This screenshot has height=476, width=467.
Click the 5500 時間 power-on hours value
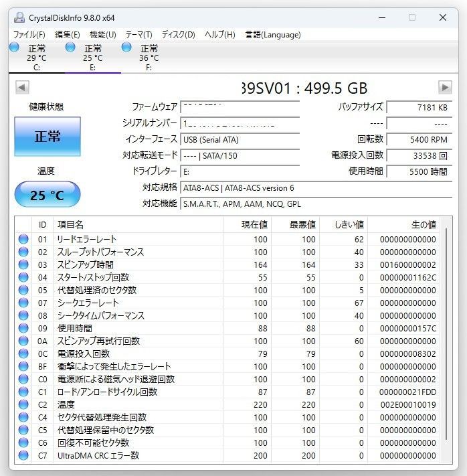coord(419,172)
